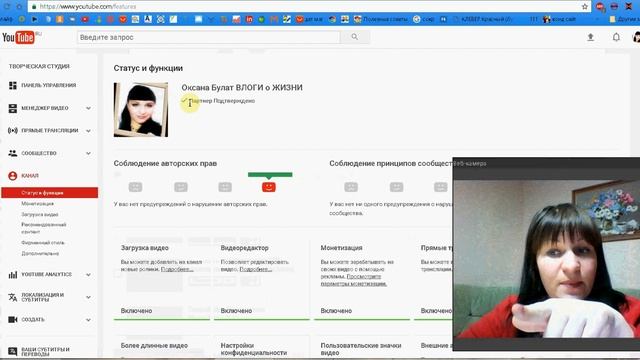The width and height of the screenshot is (640, 360).
Task: Click the Менеджер видео sidebar icon
Action: (13, 108)
